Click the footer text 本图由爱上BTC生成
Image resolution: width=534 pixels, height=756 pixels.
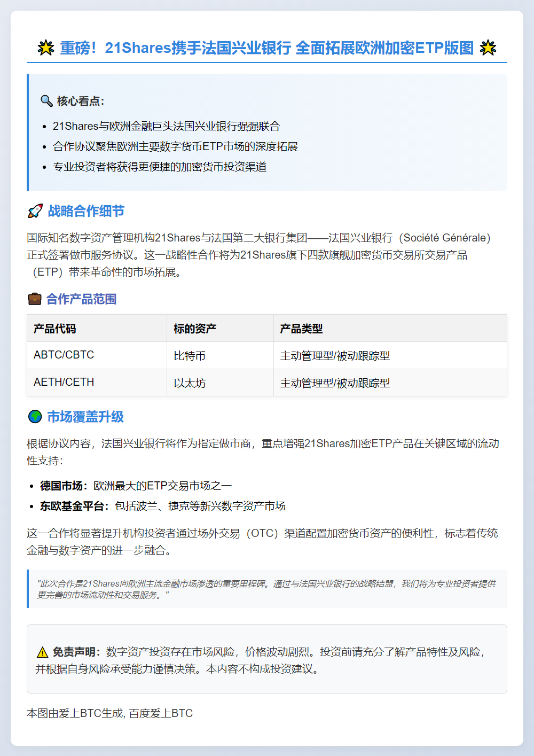75,713
